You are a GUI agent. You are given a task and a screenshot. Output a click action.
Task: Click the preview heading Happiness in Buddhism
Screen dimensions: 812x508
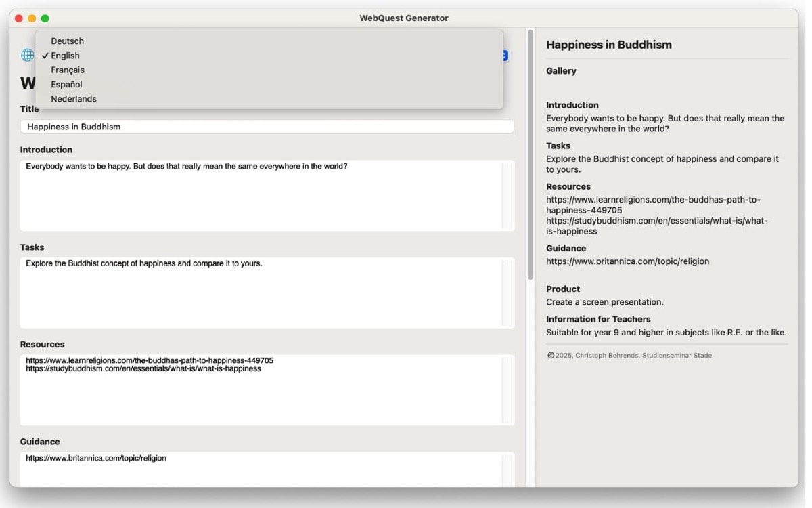(609, 45)
